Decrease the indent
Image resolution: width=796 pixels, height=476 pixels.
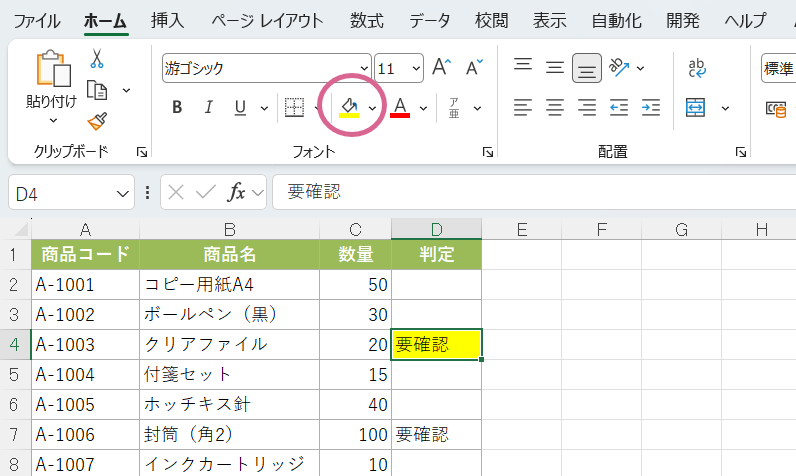point(619,108)
